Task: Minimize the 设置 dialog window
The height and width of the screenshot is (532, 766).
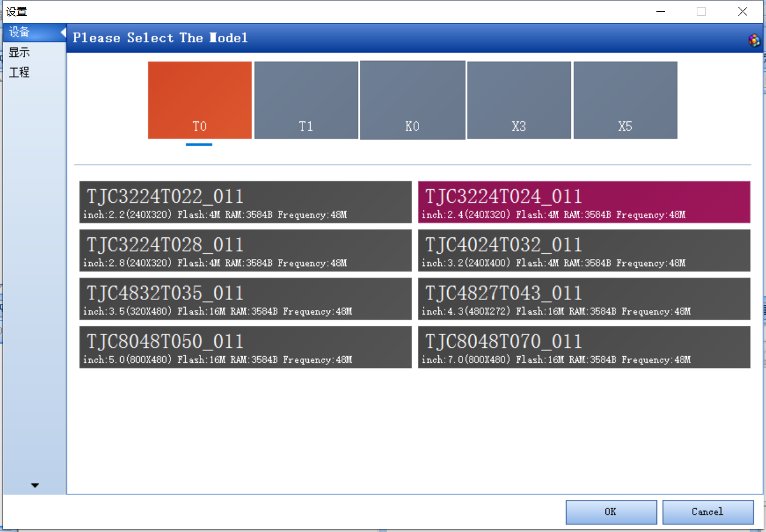Action: pos(661,11)
